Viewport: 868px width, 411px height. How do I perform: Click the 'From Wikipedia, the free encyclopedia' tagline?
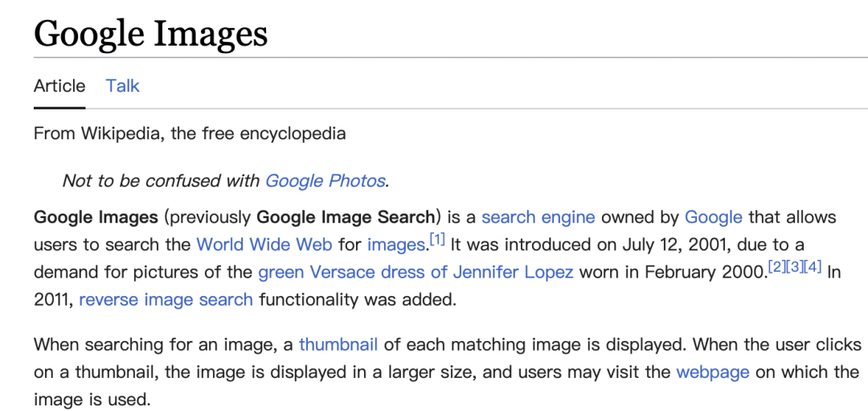[190, 134]
